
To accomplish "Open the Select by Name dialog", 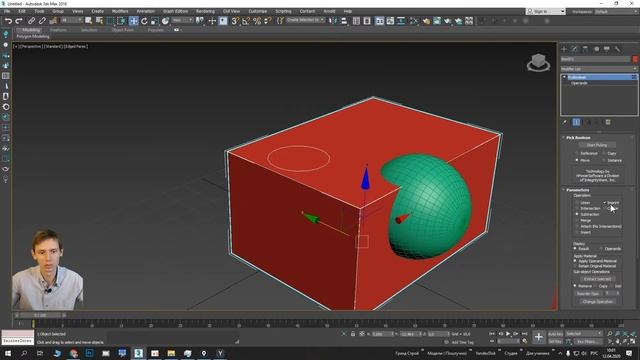I will pos(99,21).
